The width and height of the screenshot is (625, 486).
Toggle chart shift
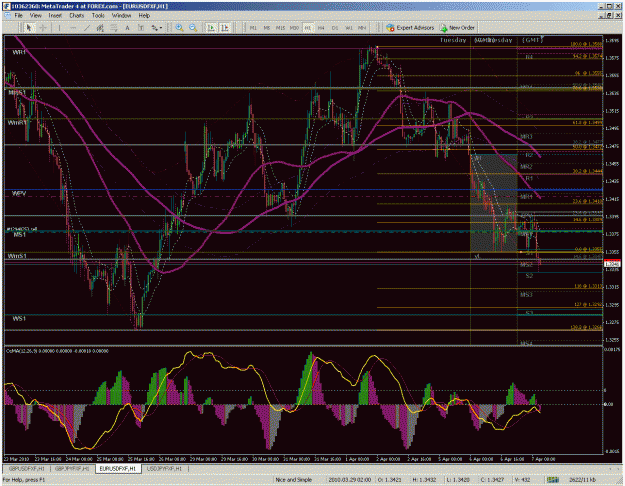pos(225,28)
